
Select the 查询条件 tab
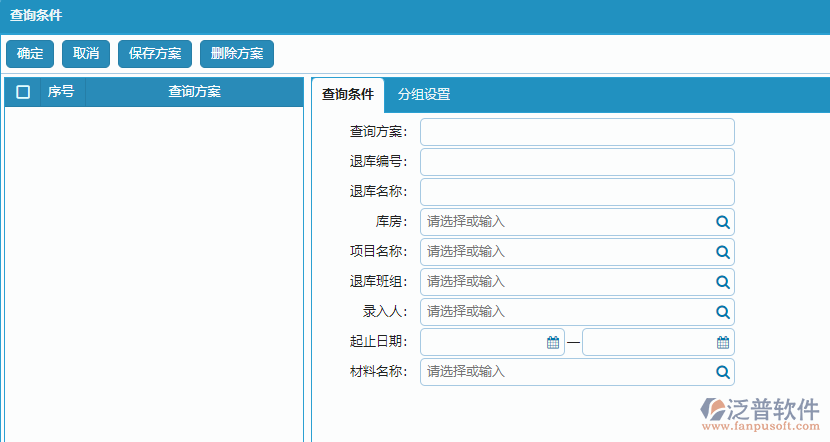coord(348,95)
